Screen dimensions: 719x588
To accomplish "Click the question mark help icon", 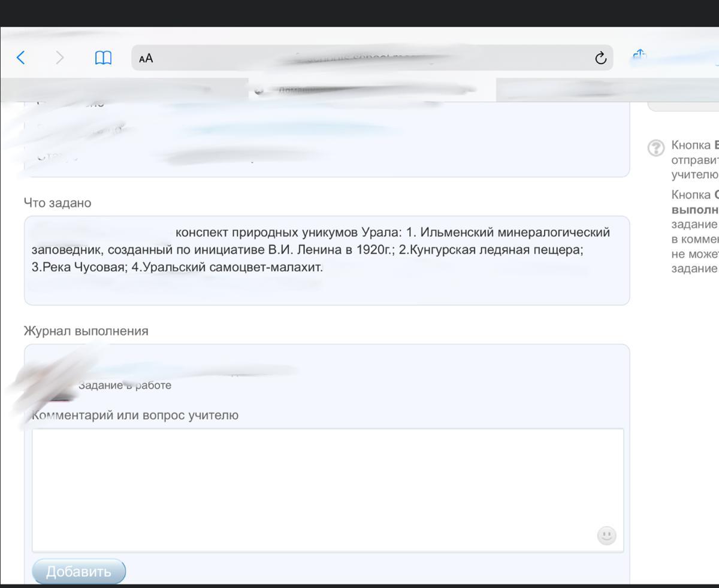I will pos(656,147).
